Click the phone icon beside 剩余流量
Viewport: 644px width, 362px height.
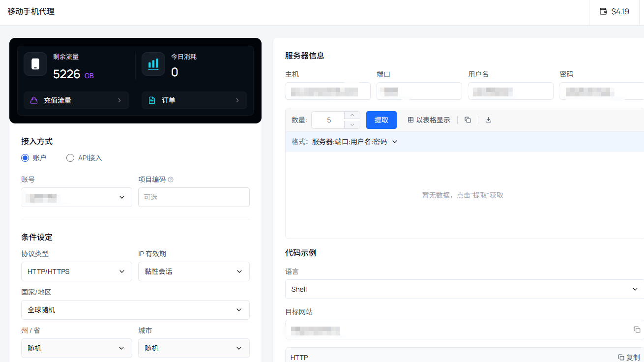[x=35, y=64]
